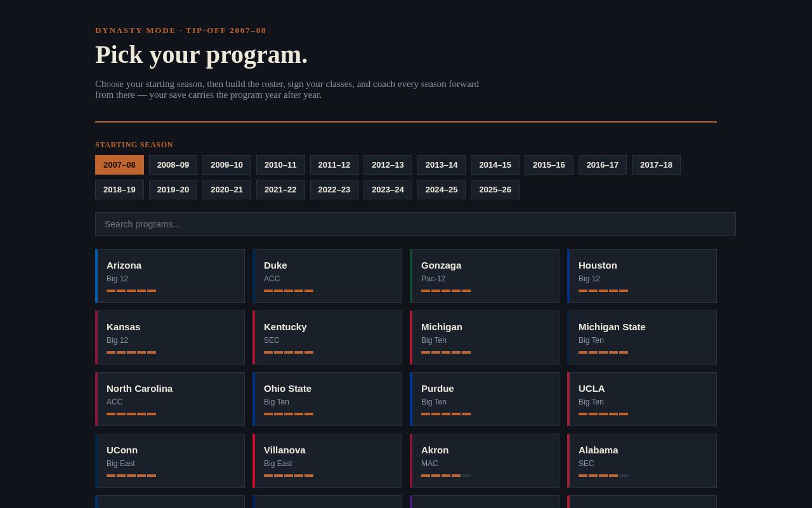Pick the Kentucky program card
The image size is (812, 508).
[x=327, y=337]
